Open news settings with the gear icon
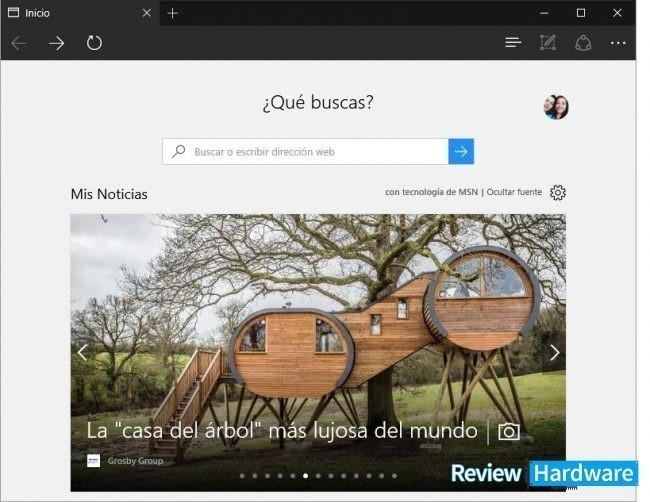The height and width of the screenshot is (502, 650). (558, 192)
